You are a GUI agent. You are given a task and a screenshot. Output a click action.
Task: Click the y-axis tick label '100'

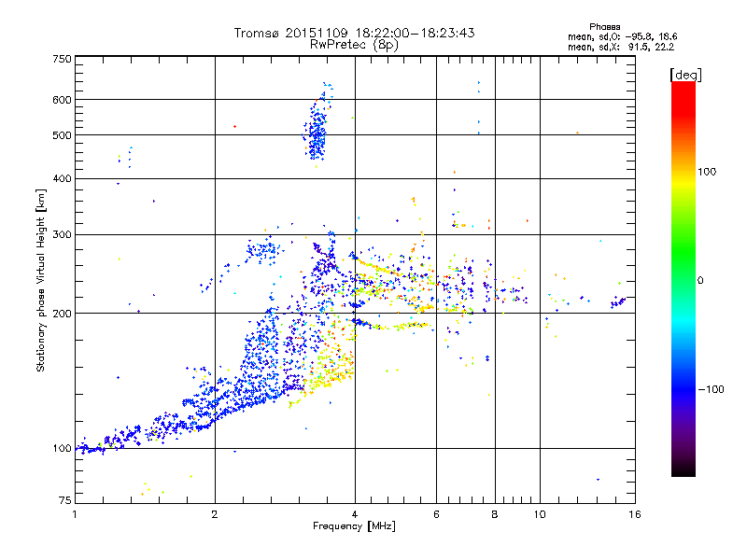pyautogui.click(x=63, y=449)
